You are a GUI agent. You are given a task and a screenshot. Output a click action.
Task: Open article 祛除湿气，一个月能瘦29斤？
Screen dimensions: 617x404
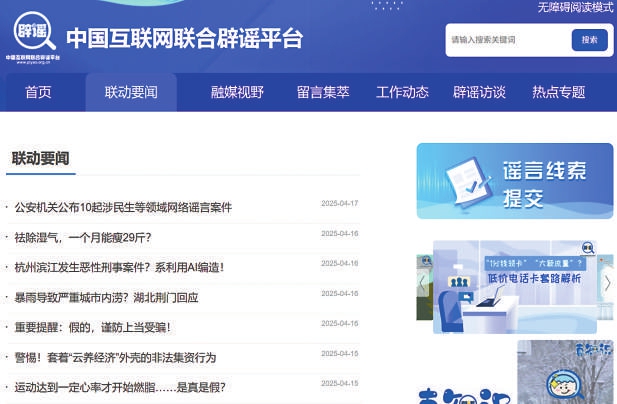pyautogui.click(x=83, y=237)
